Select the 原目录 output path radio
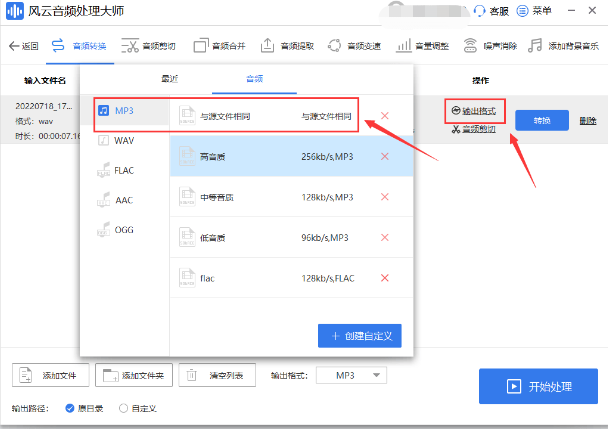The image size is (608, 429). pyautogui.click(x=70, y=408)
